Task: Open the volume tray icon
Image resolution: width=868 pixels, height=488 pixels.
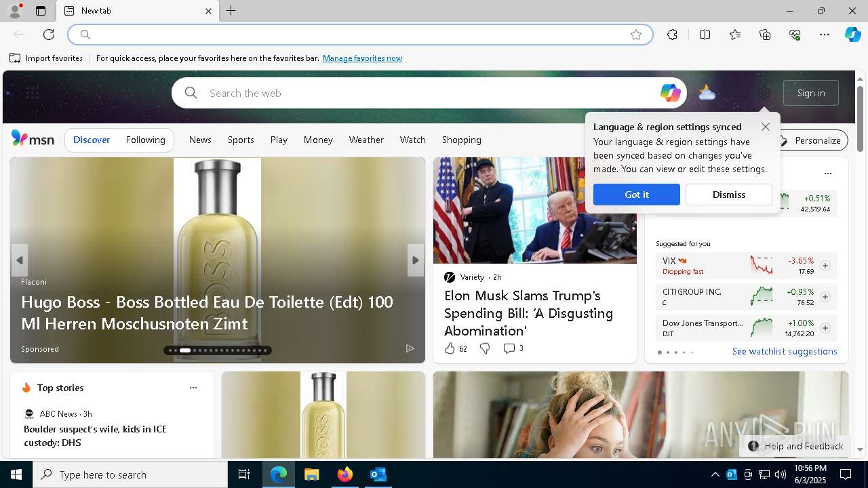Action: 780,474
